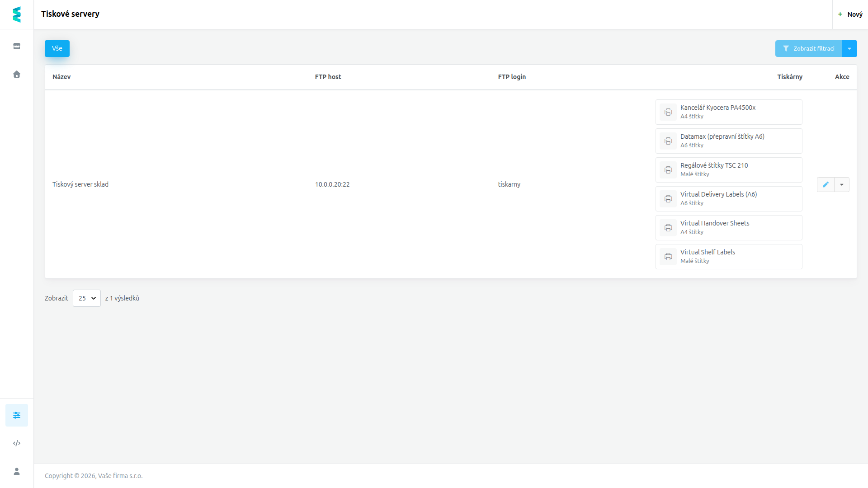Click 'z 1 výsledků' results text
Screen dimensions: 868x488
122,298
